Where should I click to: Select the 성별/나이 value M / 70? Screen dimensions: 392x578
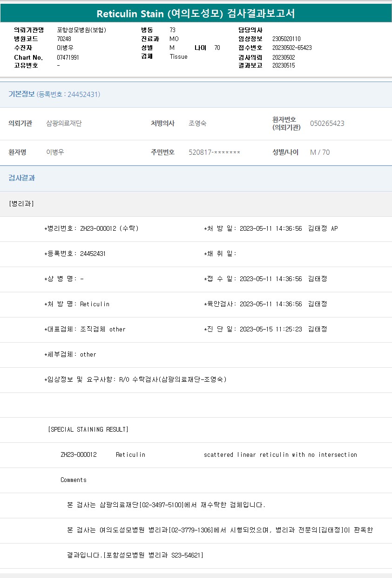coord(320,152)
